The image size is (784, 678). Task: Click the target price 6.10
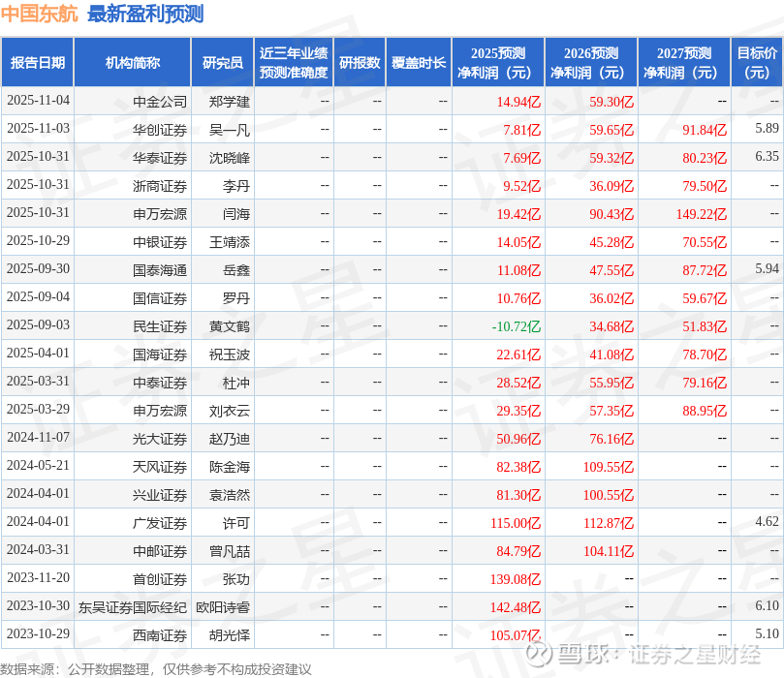[x=767, y=605]
